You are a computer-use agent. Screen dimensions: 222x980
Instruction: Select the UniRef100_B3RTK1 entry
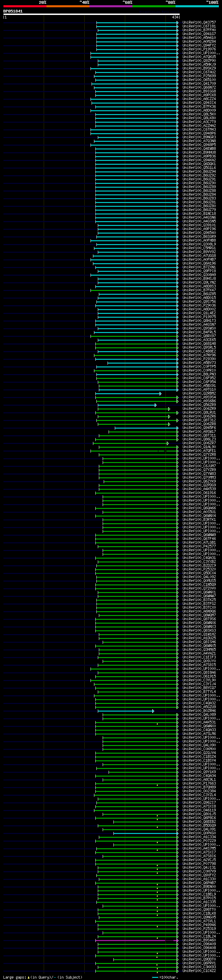[x=199, y=520]
